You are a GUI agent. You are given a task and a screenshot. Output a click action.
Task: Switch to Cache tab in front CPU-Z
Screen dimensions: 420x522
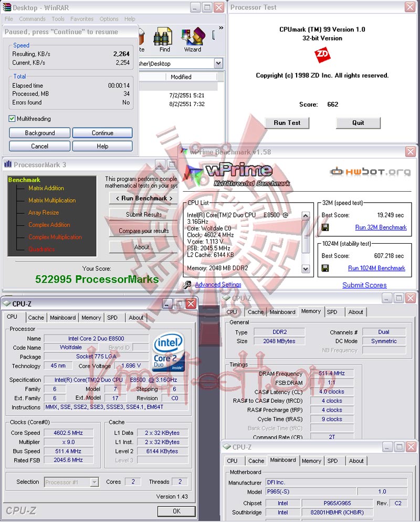click(x=36, y=318)
